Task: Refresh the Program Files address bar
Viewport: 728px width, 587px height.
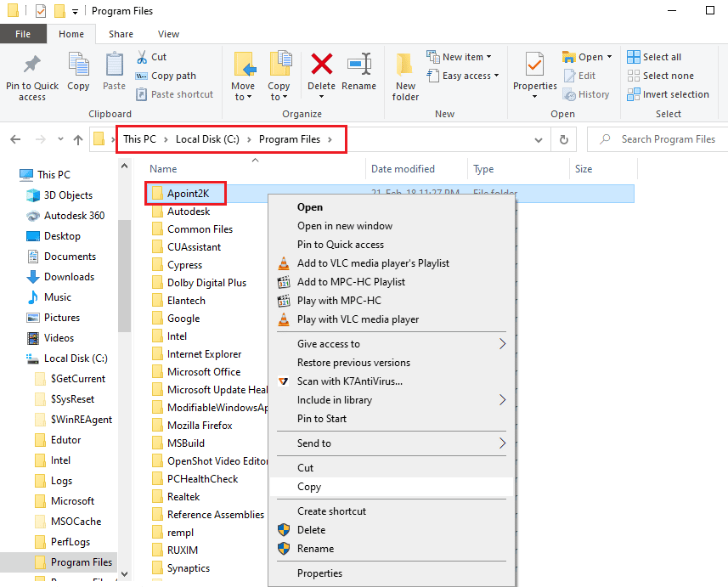Action: (564, 139)
